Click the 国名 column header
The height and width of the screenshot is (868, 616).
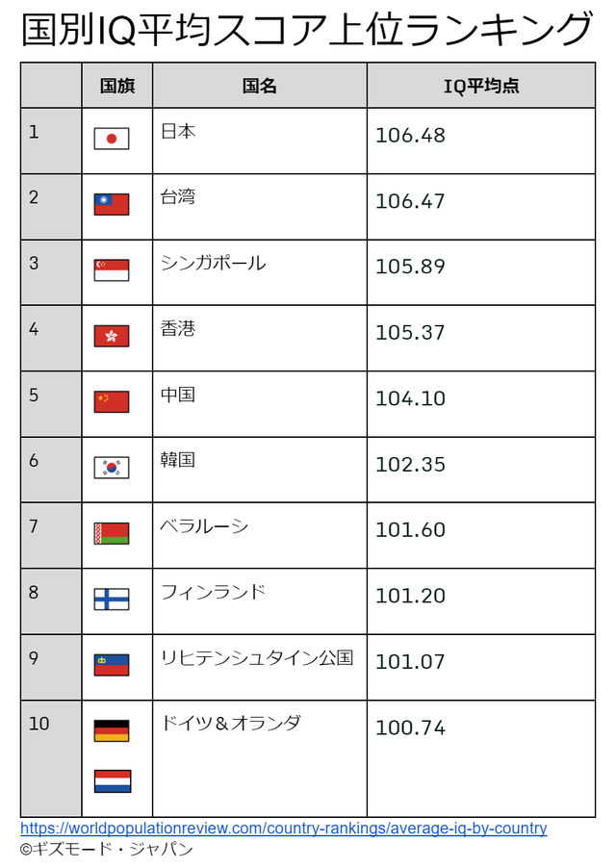tap(259, 86)
